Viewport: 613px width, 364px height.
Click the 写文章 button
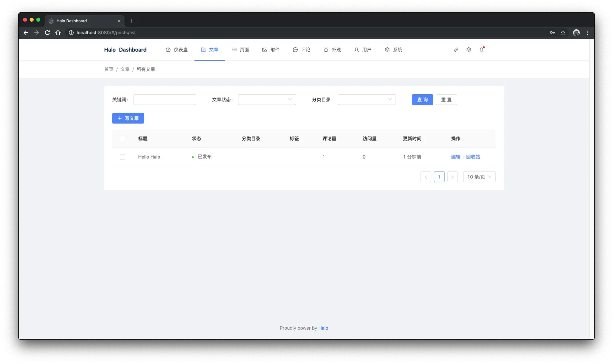[128, 118]
